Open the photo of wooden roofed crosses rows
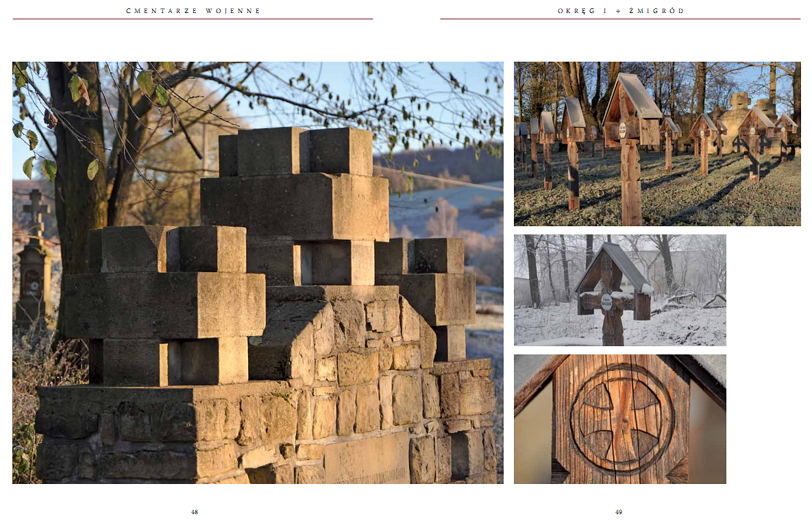The image size is (812, 521). [x=657, y=144]
